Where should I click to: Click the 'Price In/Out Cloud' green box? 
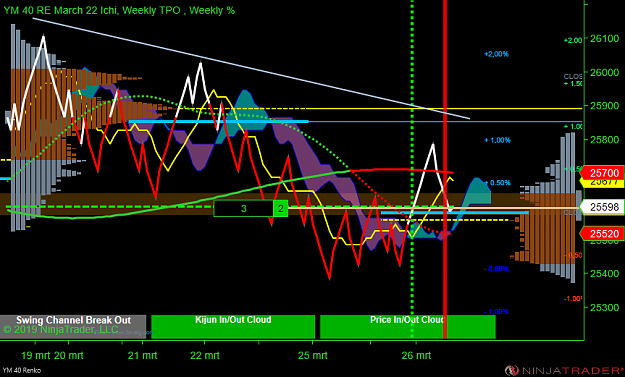[407, 326]
